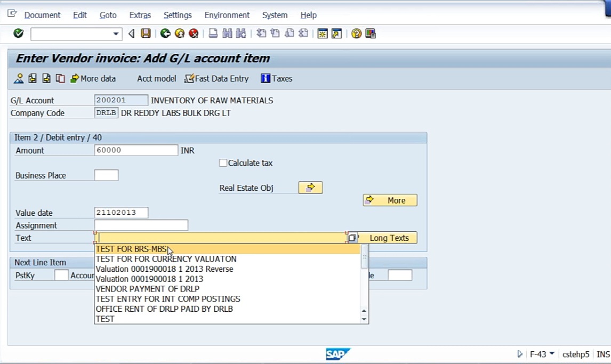This screenshot has height=364, width=611.
Task: Click the status bar expand triangle
Action: [519, 354]
